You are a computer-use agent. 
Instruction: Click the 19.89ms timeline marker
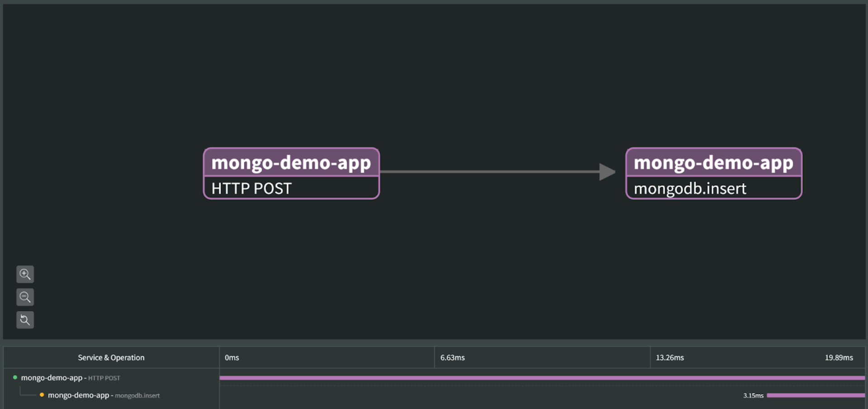(839, 357)
